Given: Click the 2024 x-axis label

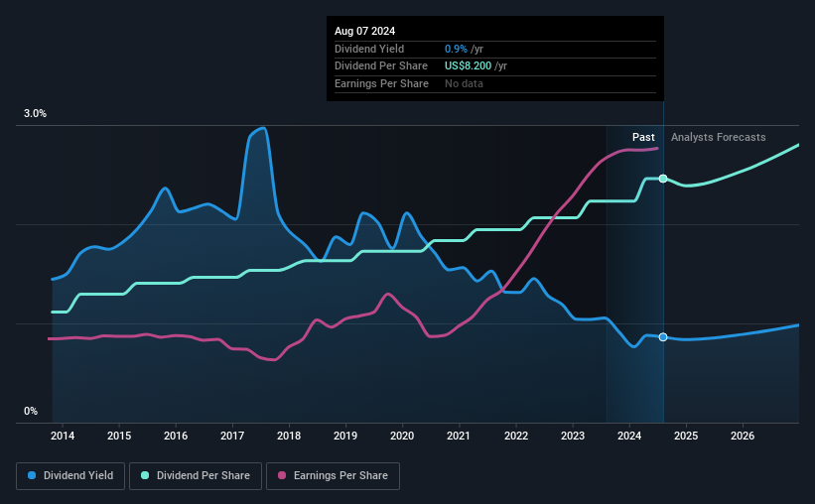Looking at the screenshot, I should 629,436.
